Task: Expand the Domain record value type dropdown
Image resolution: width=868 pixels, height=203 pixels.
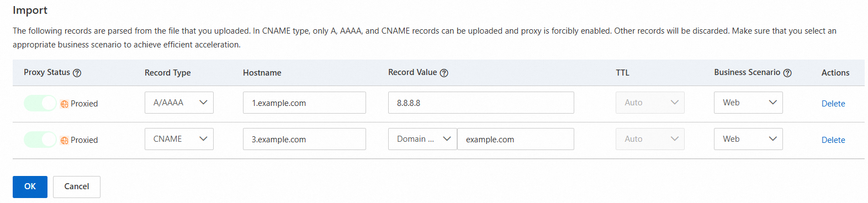Action: tap(422, 139)
